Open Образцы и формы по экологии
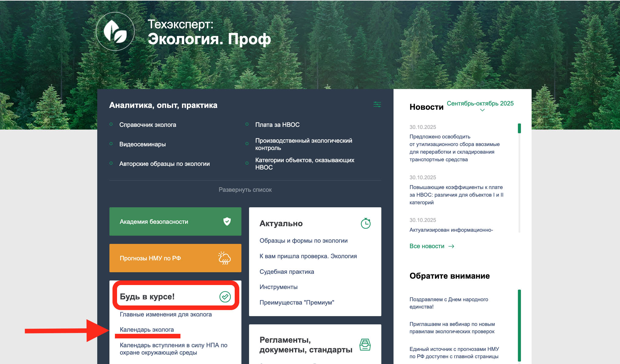 (303, 241)
